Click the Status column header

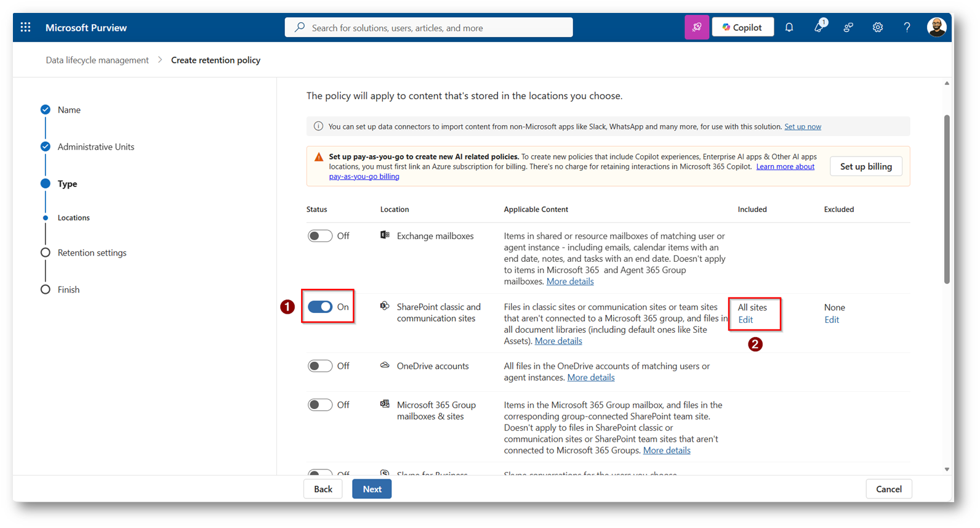point(317,209)
